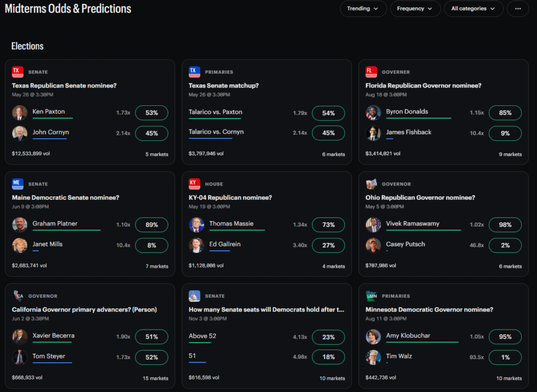Image resolution: width=537 pixels, height=392 pixels.
Task: Click Graham Platner green probability bar
Action: coord(66,230)
